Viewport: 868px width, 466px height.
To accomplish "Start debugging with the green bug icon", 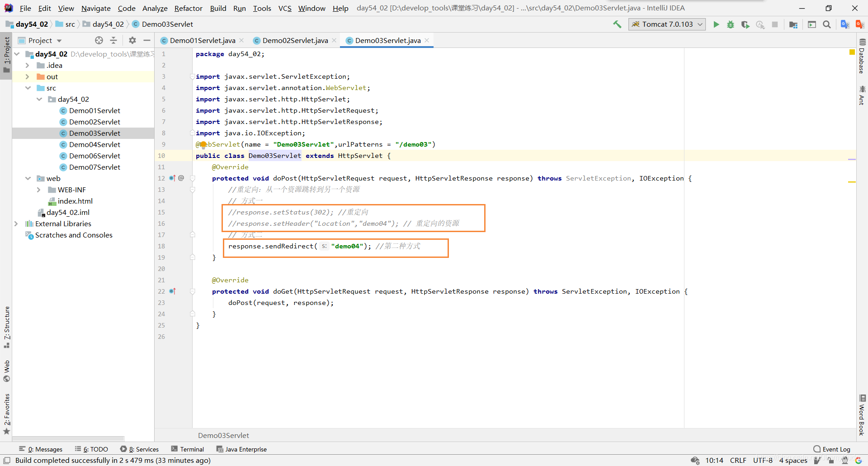I will 731,24.
